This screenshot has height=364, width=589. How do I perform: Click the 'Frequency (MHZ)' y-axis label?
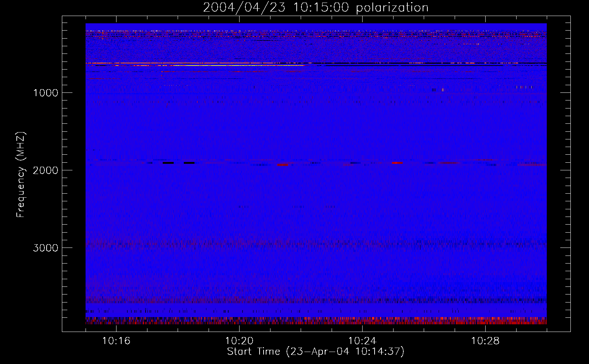pyautogui.click(x=21, y=175)
